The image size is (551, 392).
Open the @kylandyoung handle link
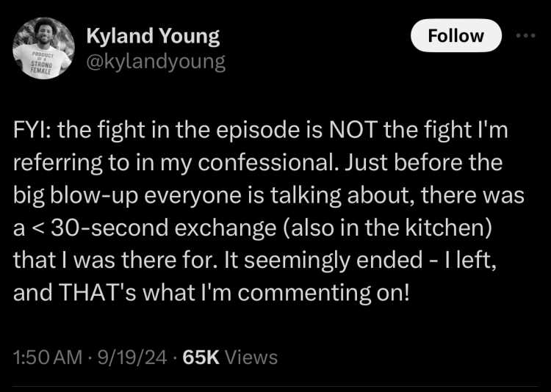(156, 62)
